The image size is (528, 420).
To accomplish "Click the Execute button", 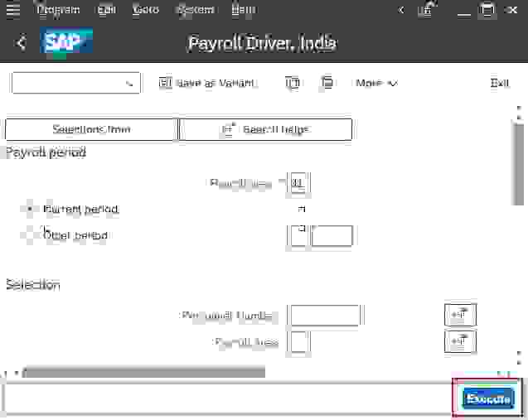I will 488,398.
